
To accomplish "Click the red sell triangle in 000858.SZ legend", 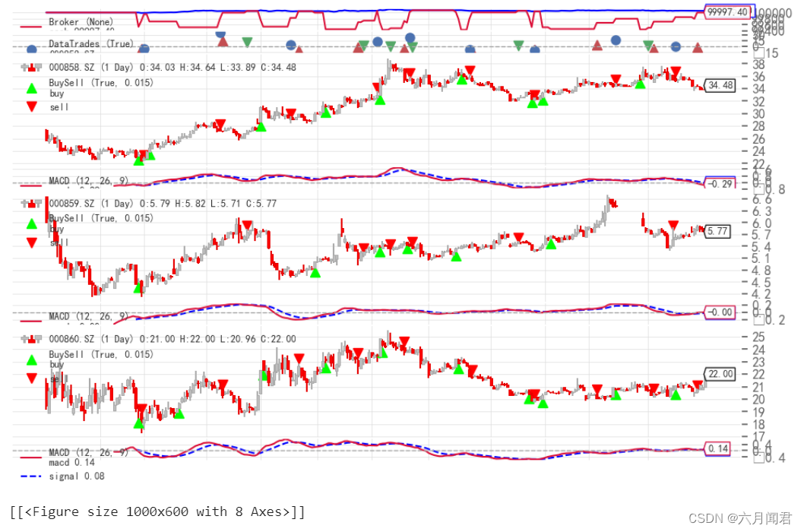I will pos(32,106).
